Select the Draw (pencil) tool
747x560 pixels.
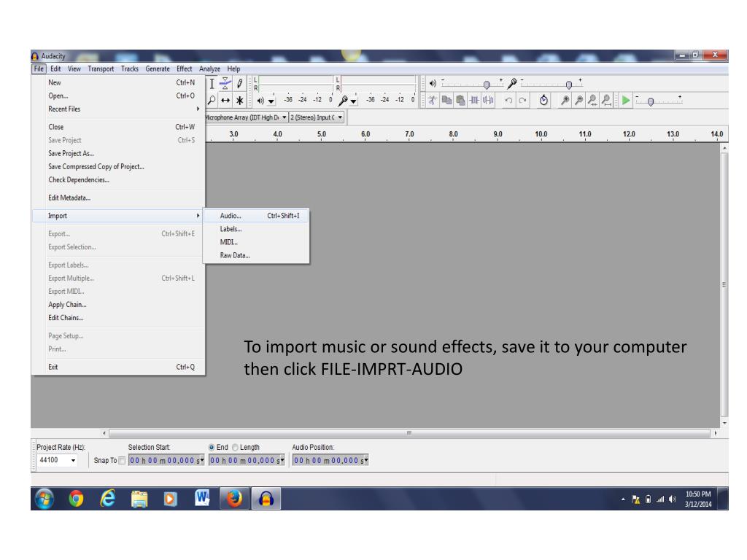[x=239, y=84]
